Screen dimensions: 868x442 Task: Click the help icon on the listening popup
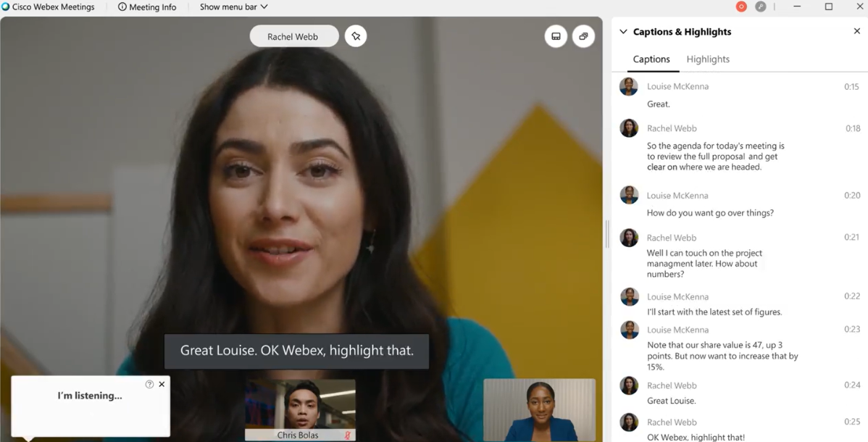click(x=149, y=383)
